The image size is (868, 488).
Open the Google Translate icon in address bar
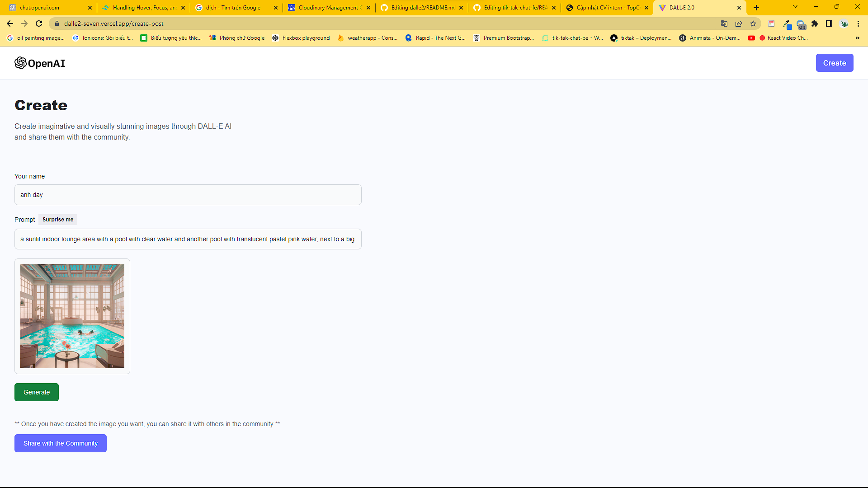(724, 23)
